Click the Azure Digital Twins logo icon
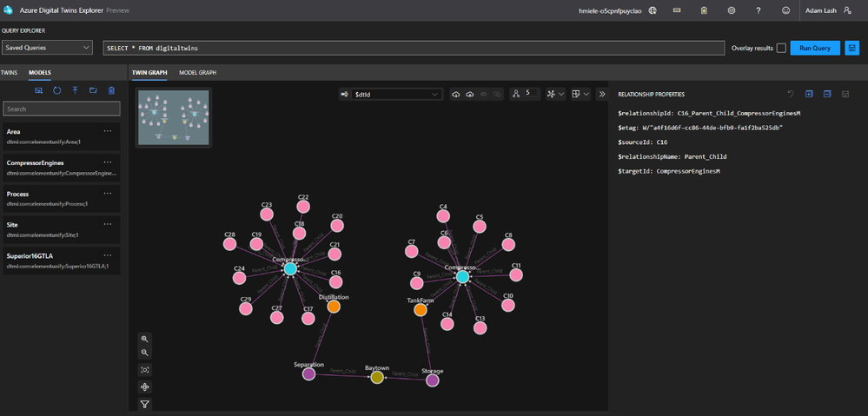 tap(8, 10)
